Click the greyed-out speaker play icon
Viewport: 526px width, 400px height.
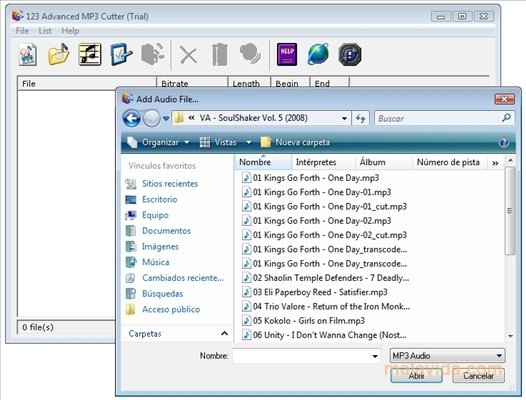pyautogui.click(x=250, y=54)
